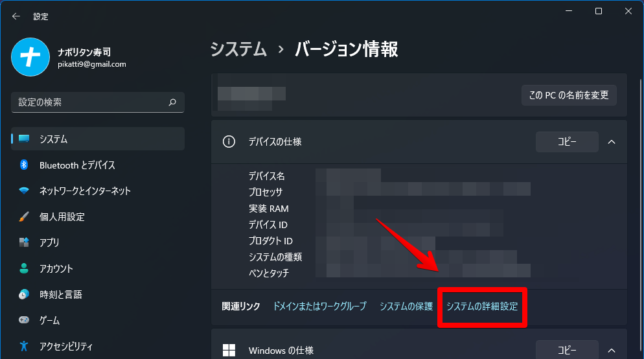This screenshot has width=644, height=359.
Task: Click the network Wi-Fi icon
Action: tap(24, 191)
